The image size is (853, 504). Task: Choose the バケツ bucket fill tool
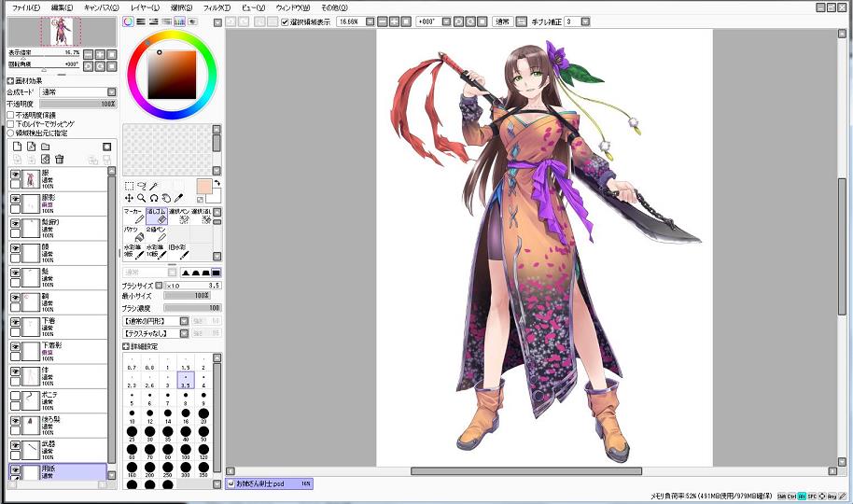133,232
